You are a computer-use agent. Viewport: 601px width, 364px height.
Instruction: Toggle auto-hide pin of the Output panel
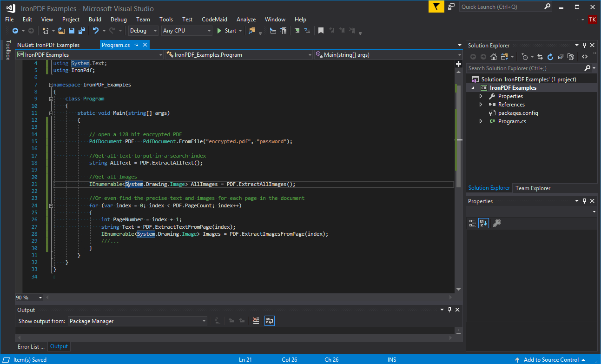coord(449,310)
